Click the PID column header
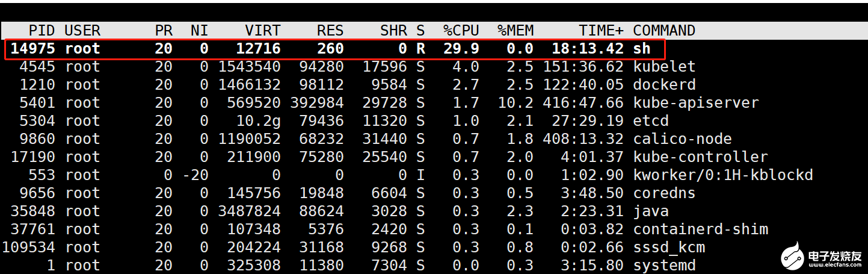 [x=42, y=31]
